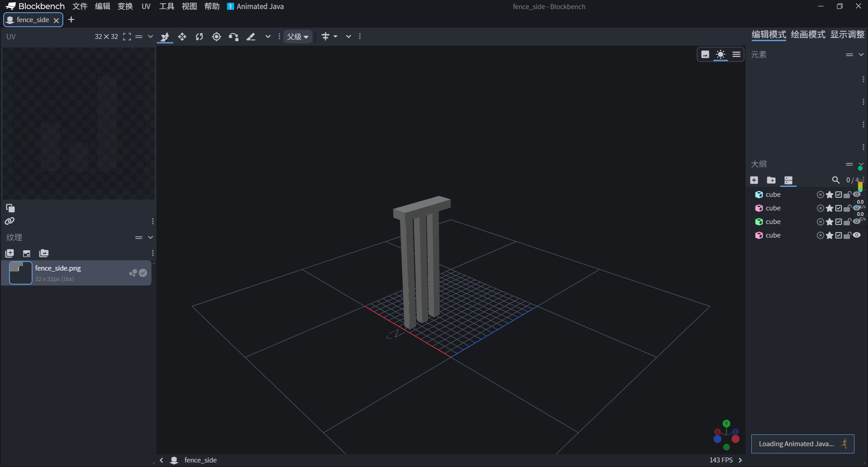This screenshot has height=467, width=868.
Task: Open the 父级 transform space dropdown
Action: coord(298,37)
